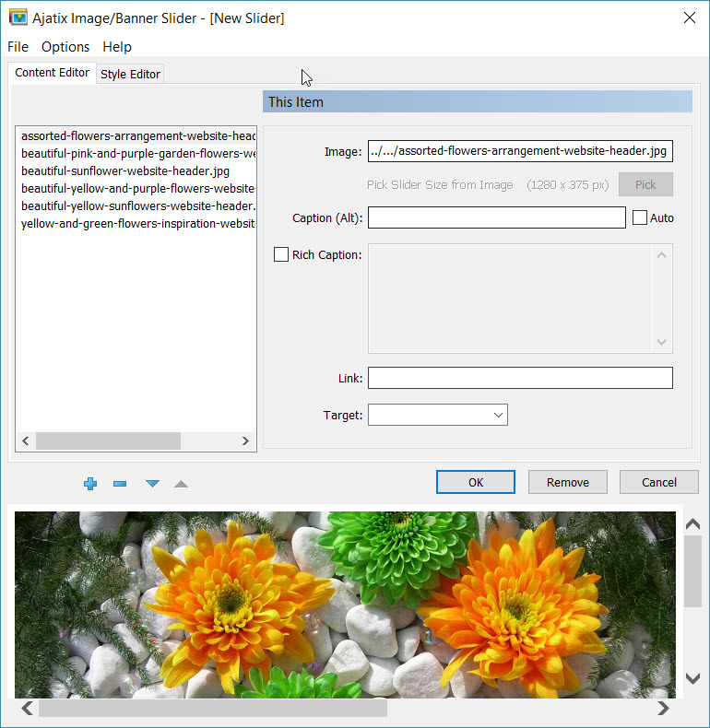The height and width of the screenshot is (728, 710).
Task: Click the Caption (Alt) text field
Action: (497, 217)
